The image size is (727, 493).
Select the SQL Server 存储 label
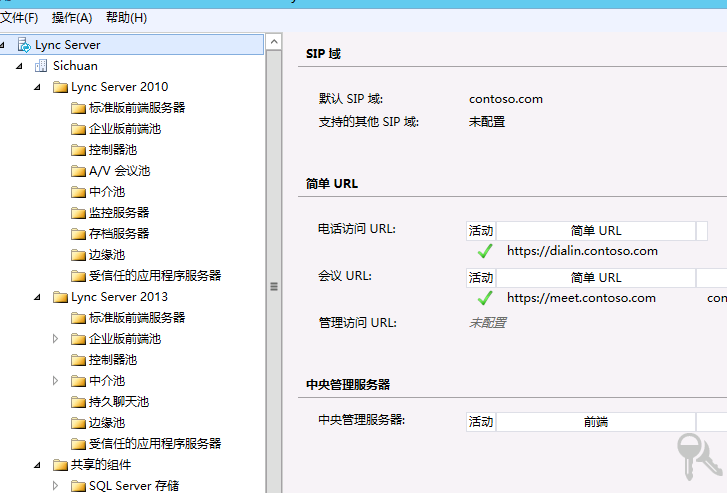point(134,486)
